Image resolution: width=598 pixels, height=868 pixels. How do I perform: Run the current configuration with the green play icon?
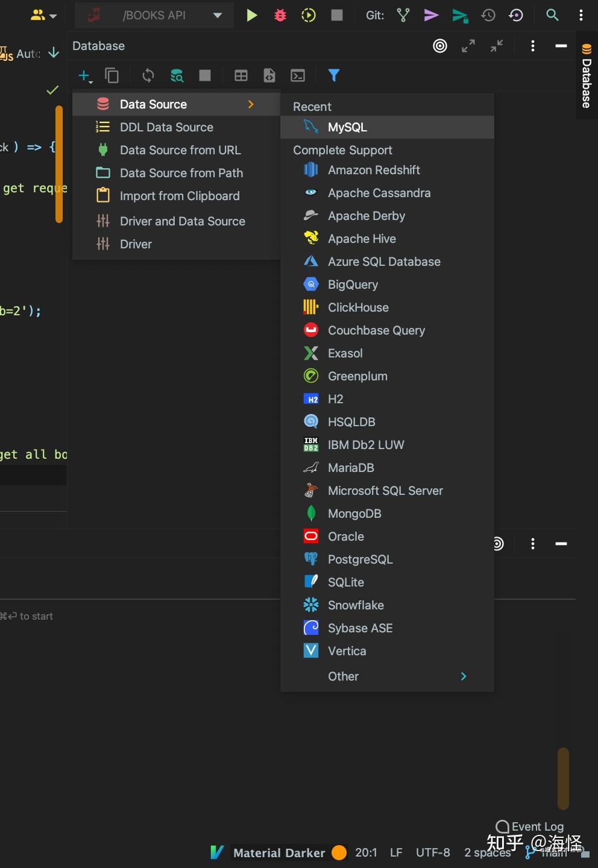(x=251, y=15)
